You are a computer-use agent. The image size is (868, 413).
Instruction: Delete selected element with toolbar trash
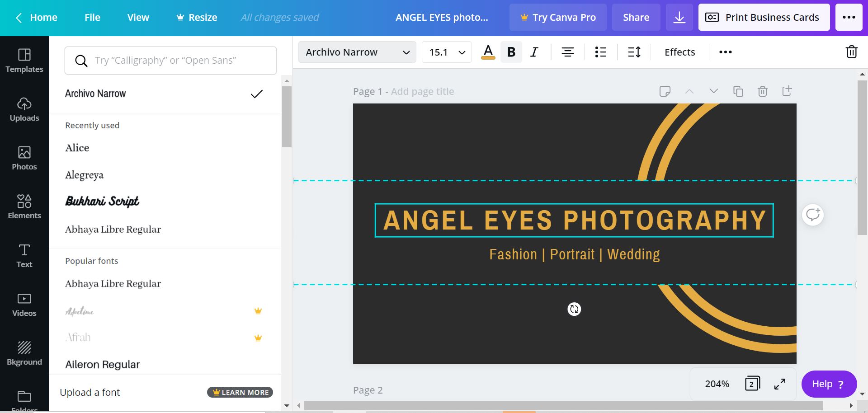(x=851, y=52)
